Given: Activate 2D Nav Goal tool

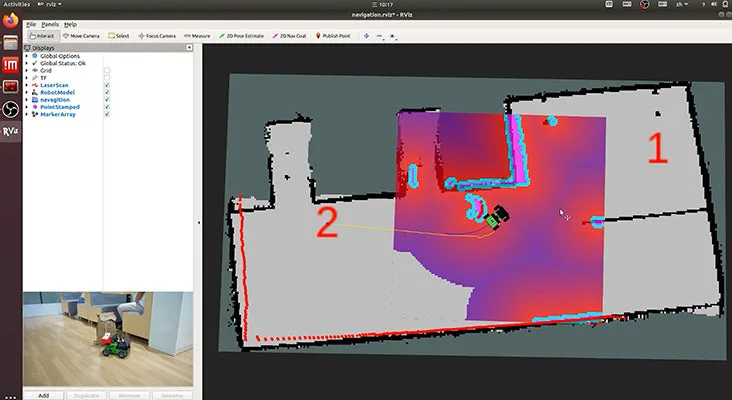Looking at the screenshot, I should point(289,36).
